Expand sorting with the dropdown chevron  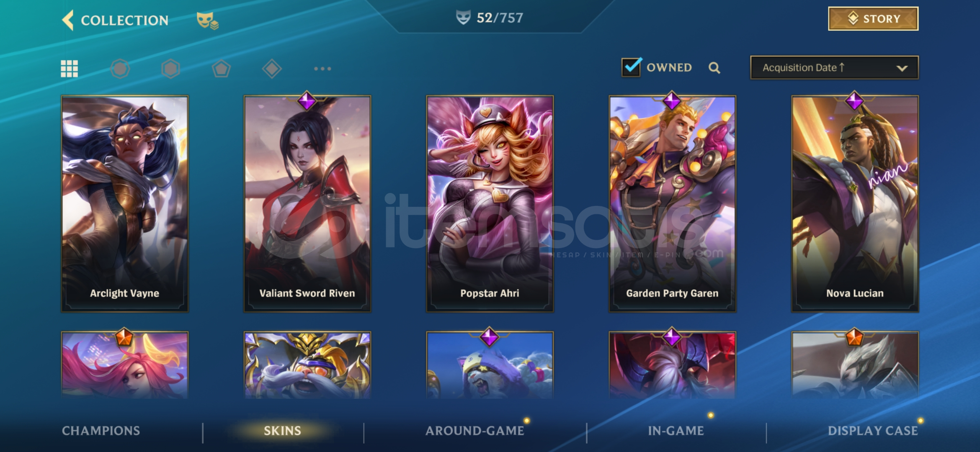tap(902, 68)
